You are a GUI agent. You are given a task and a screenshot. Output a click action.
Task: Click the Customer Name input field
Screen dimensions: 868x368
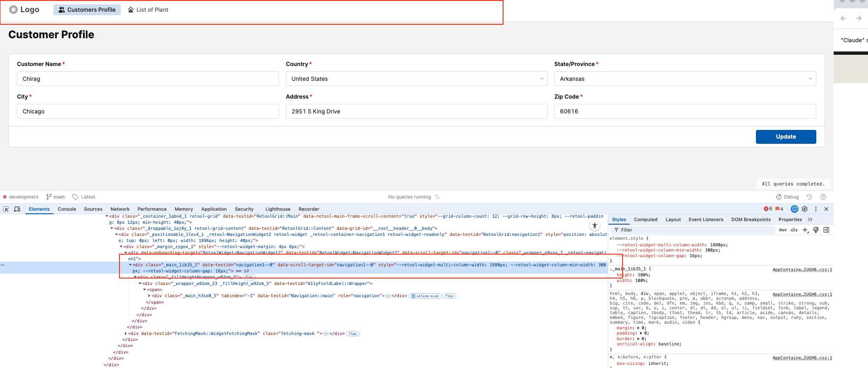click(148, 79)
